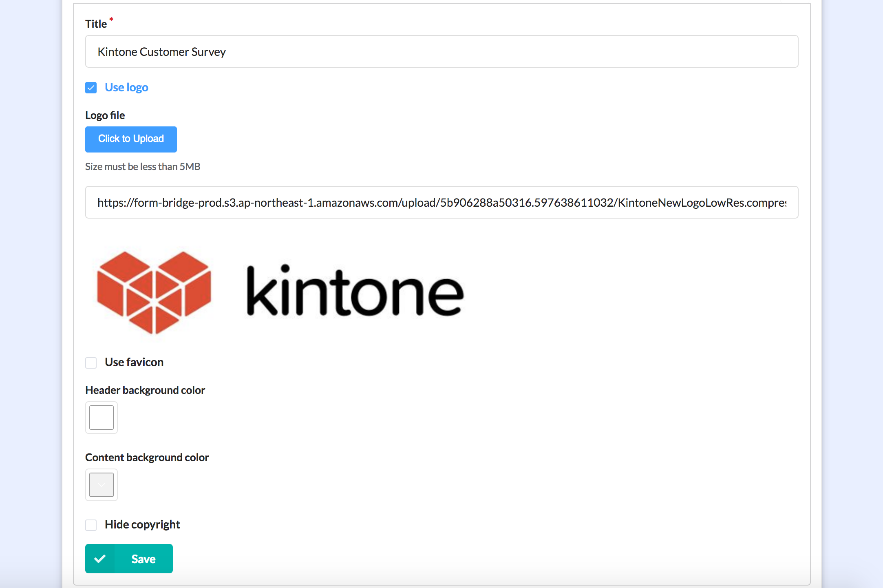This screenshot has width=883, height=588.
Task: Click the Click to Upload button
Action: (130, 139)
